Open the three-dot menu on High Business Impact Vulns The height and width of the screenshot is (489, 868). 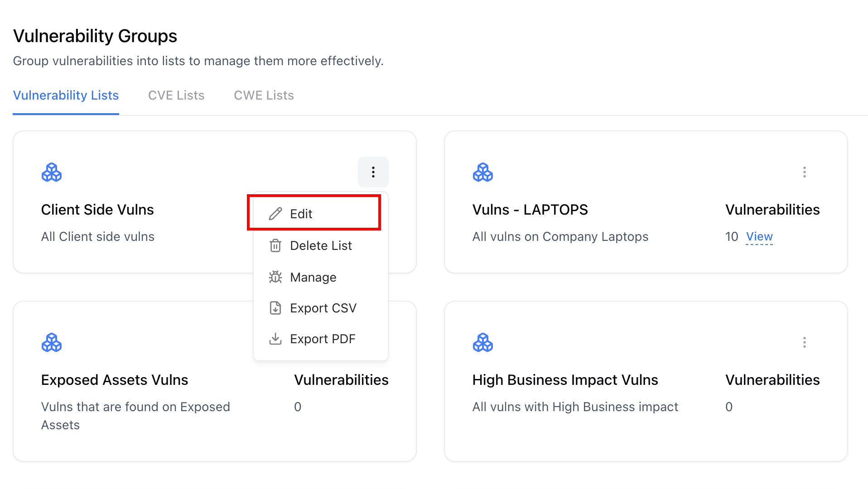click(804, 342)
